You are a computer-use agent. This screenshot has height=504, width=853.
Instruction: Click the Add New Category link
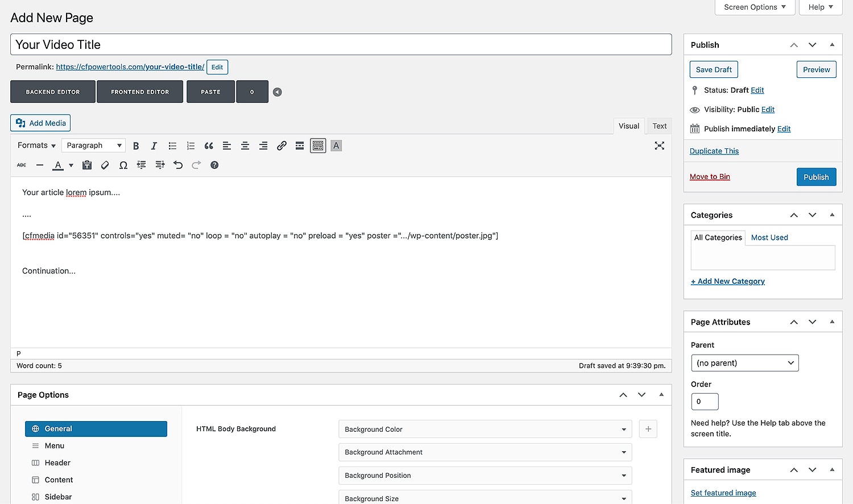[x=728, y=281]
